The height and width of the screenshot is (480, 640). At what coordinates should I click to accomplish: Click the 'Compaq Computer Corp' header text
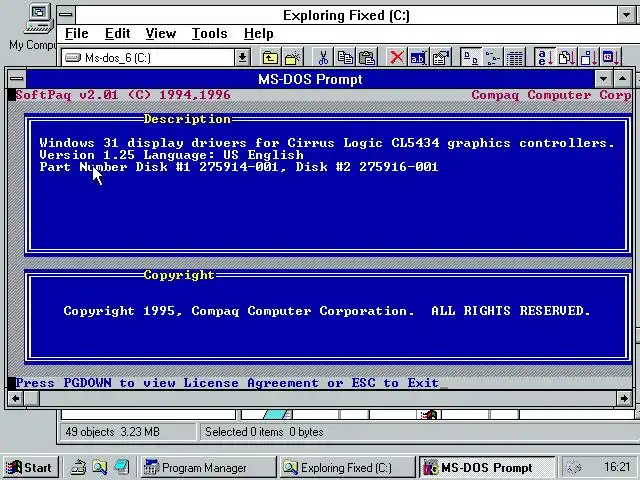click(551, 95)
